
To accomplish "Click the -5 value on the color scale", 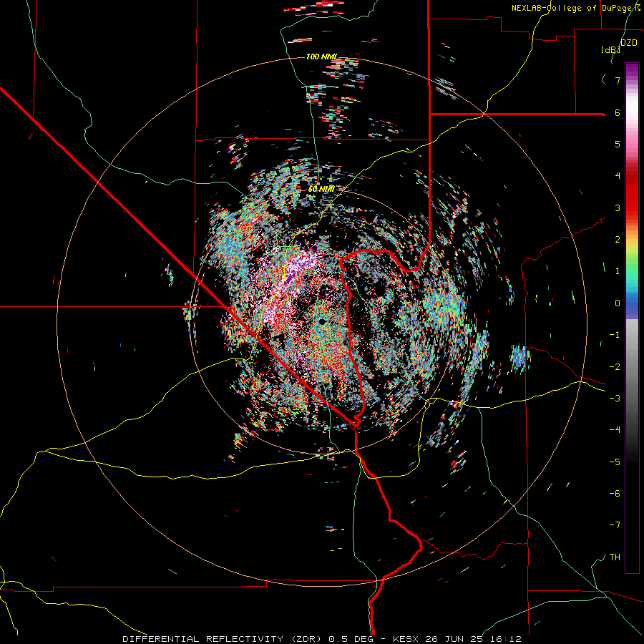I will (x=615, y=462).
